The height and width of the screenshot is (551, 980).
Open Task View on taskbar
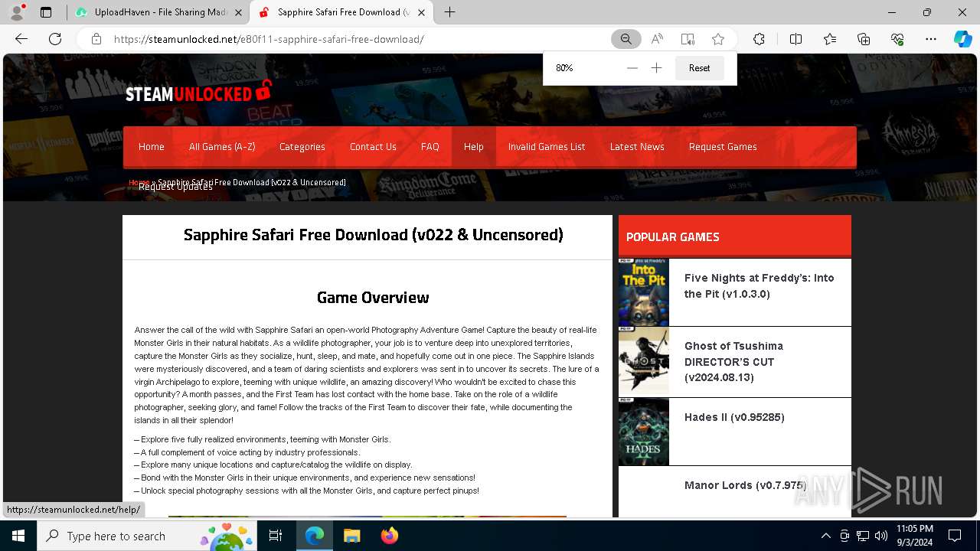click(276, 536)
